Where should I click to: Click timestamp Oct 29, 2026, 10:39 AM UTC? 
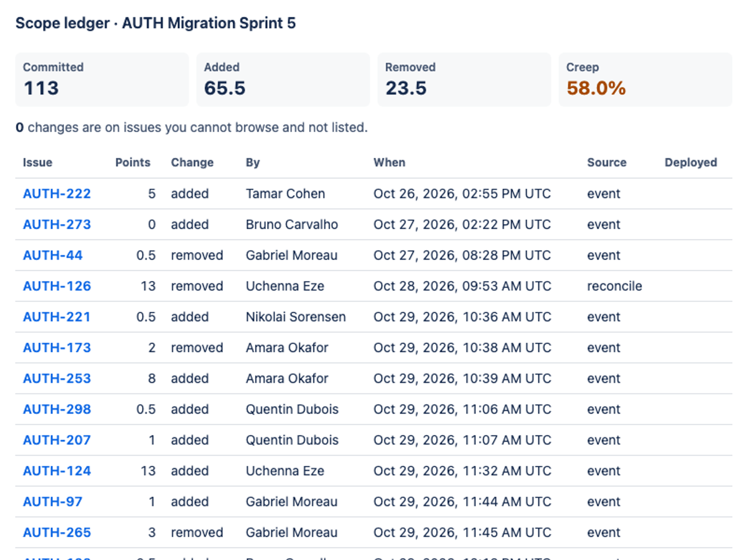(x=463, y=378)
